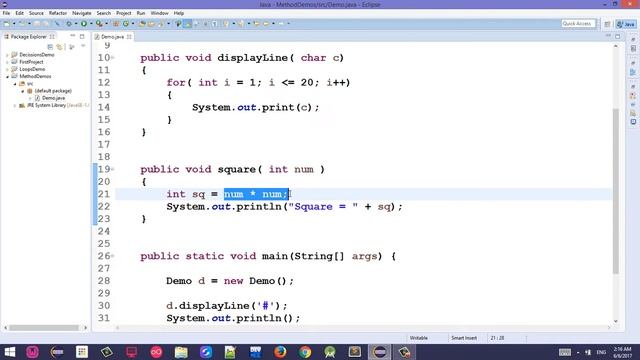Click the Quick Access search field
The image size is (640, 360).
click(578, 24)
